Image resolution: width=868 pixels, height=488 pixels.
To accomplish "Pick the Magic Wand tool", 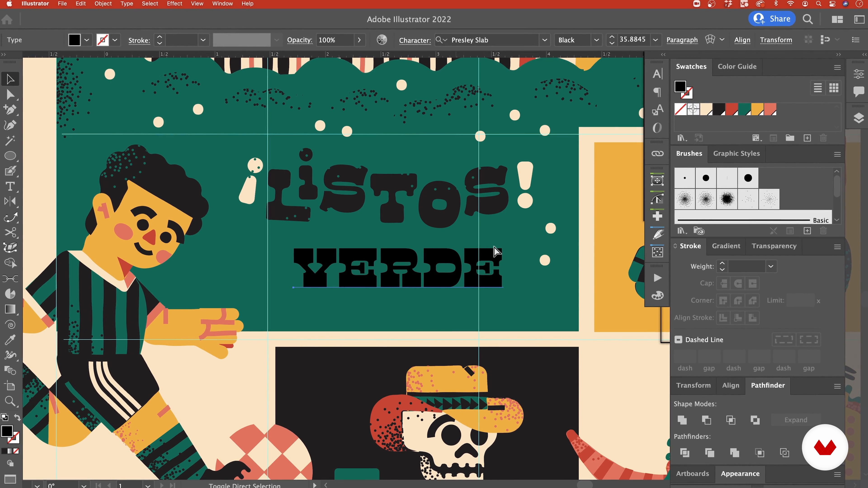I will click(10, 141).
